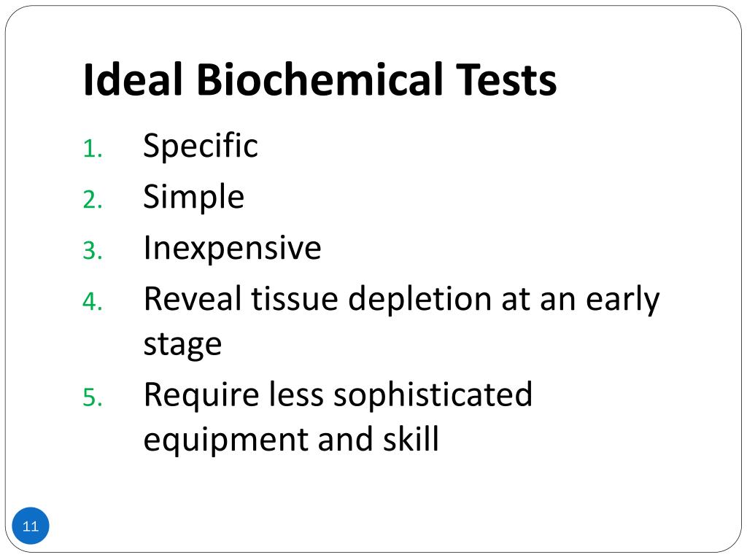Click the word 'depletion' in item four
The width and height of the screenshot is (747, 560).
point(419,300)
